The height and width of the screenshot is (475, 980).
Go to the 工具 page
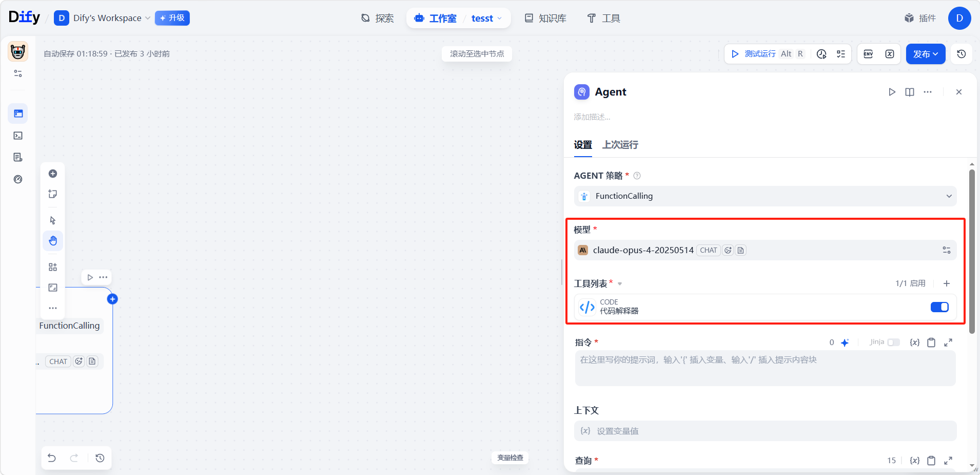[604, 18]
